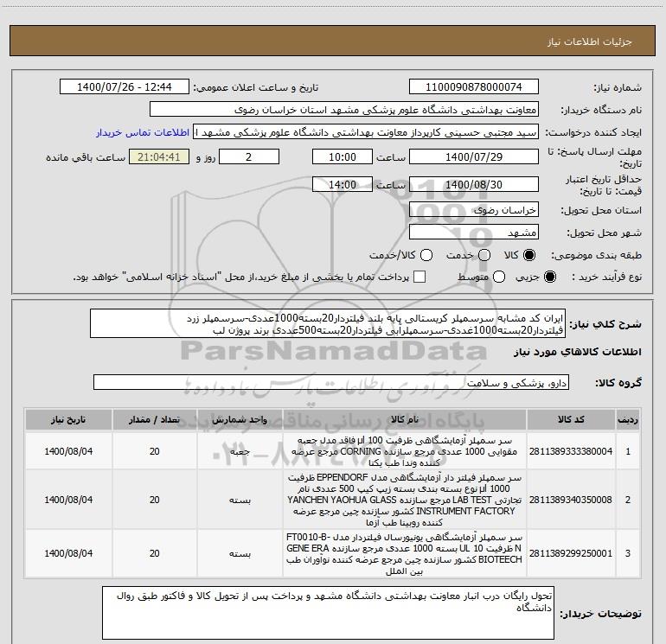This screenshot has height=644, width=666.
Task: Click the اطلاعات کالاهای مورد نیاز section heading
Action: click(578, 352)
